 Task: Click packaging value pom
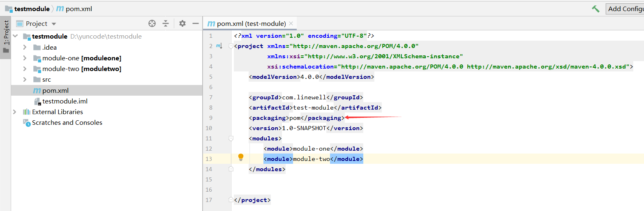[x=295, y=118]
